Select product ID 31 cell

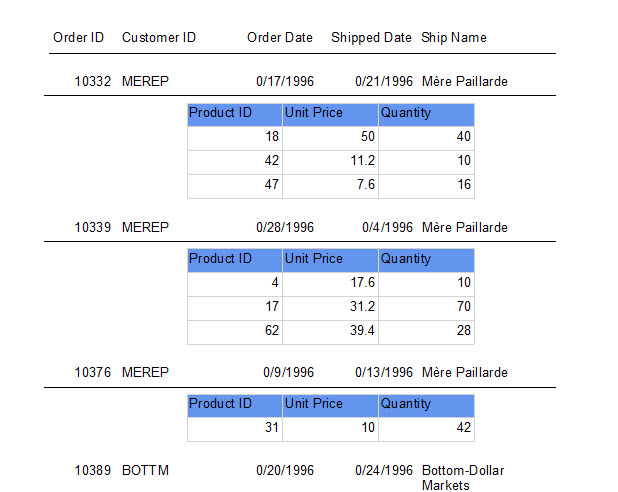(x=235, y=428)
